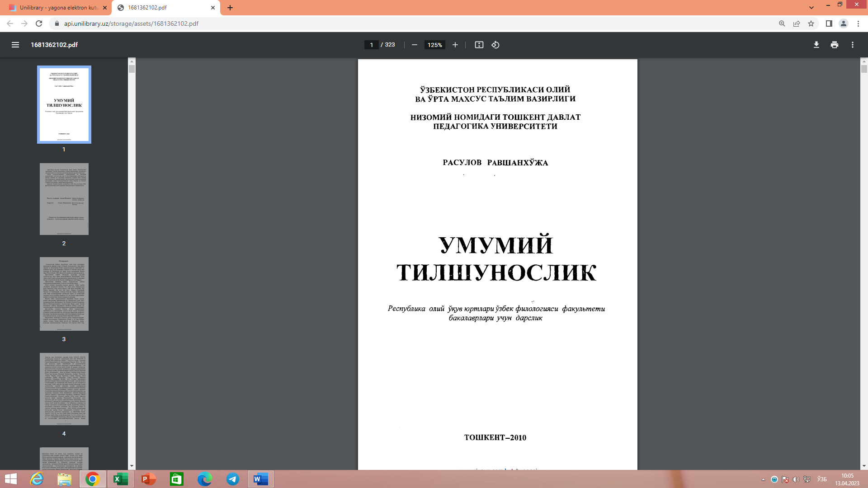Expand the browser customize menu
Screen dimensions: 868x488
pos(858,23)
